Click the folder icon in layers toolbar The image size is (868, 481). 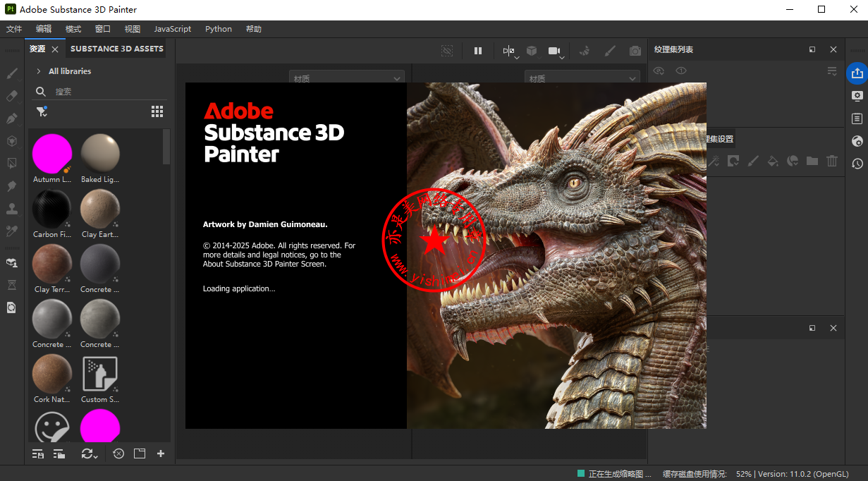click(812, 162)
